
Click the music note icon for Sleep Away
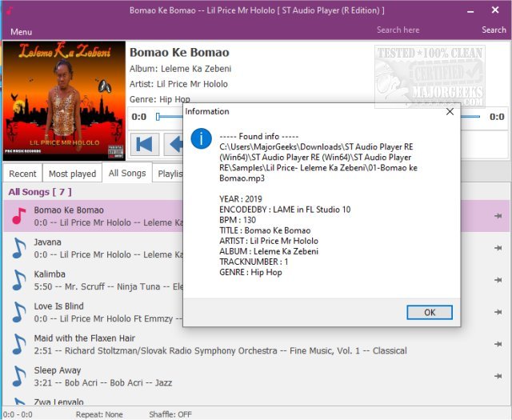tap(19, 376)
